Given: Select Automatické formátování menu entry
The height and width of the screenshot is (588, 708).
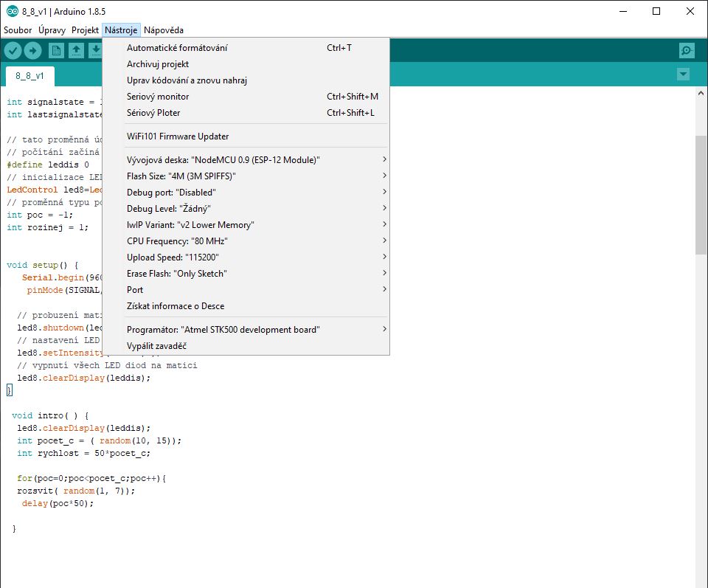Looking at the screenshot, I should 177,48.
